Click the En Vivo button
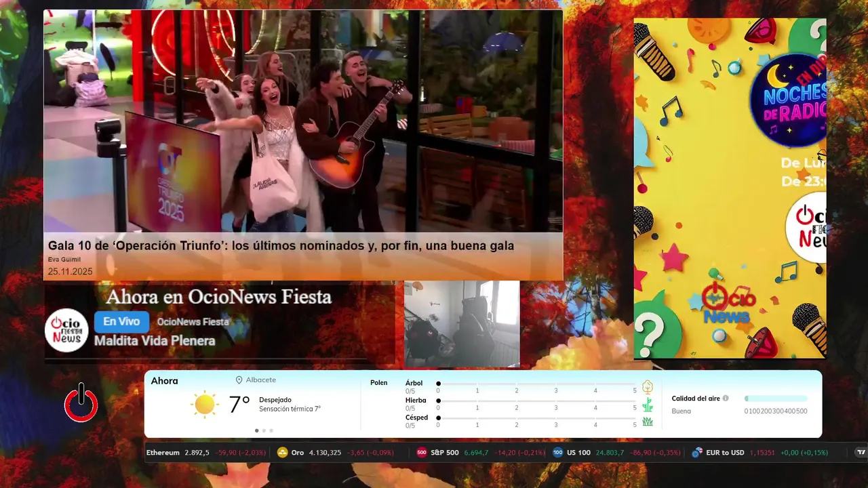This screenshot has width=868, height=488. tap(121, 321)
